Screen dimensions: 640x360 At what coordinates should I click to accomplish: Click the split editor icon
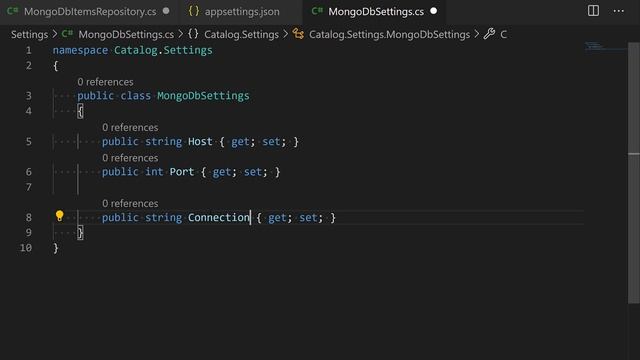(x=593, y=11)
